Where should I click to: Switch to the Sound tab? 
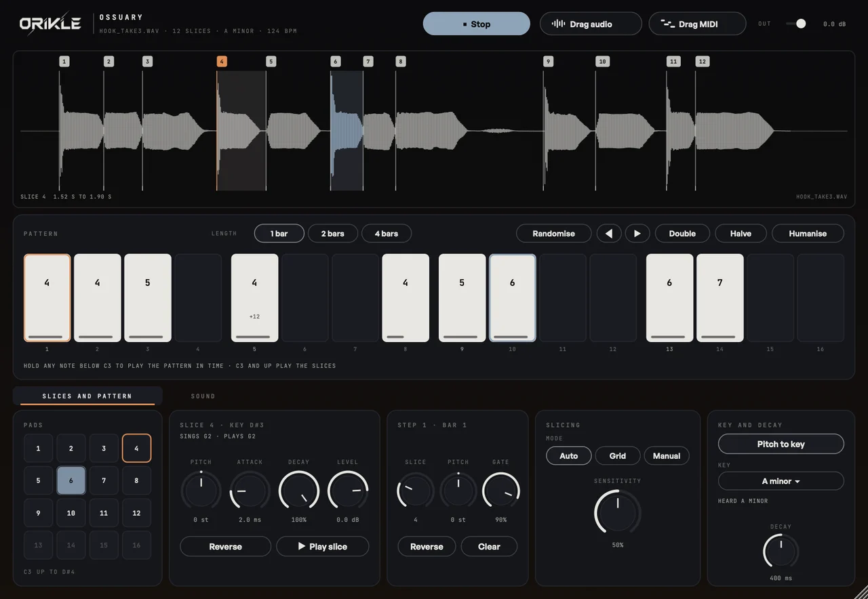coord(203,396)
